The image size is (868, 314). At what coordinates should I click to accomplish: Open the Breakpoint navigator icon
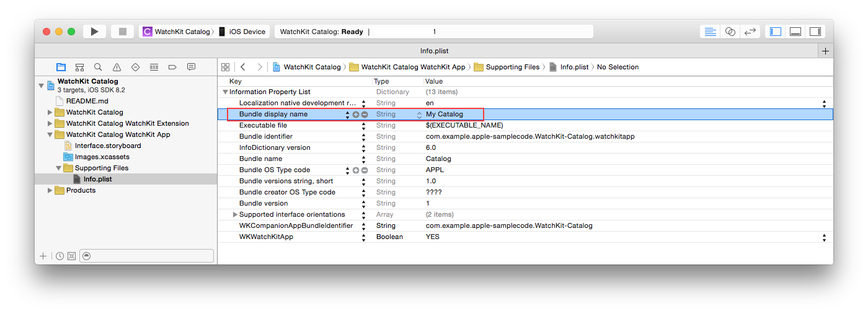pyautogui.click(x=172, y=67)
